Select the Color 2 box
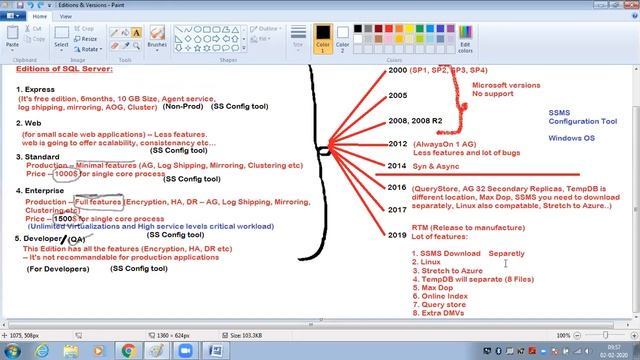 point(342,39)
